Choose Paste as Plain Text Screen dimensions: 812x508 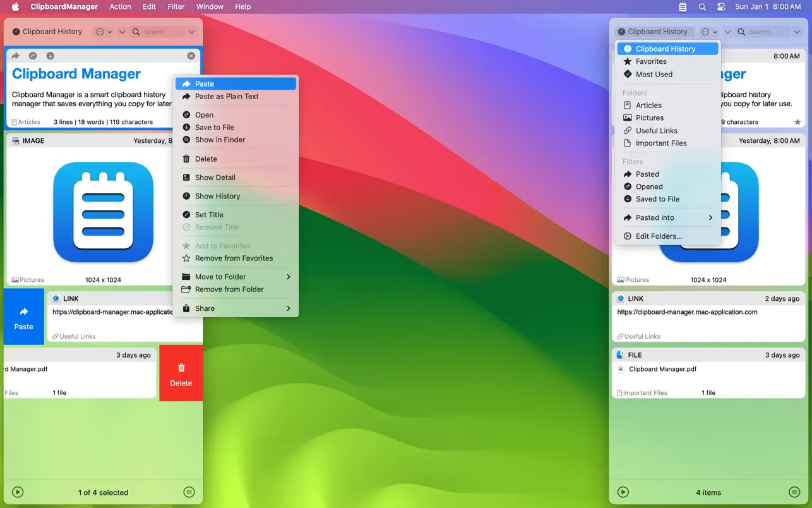pos(236,96)
